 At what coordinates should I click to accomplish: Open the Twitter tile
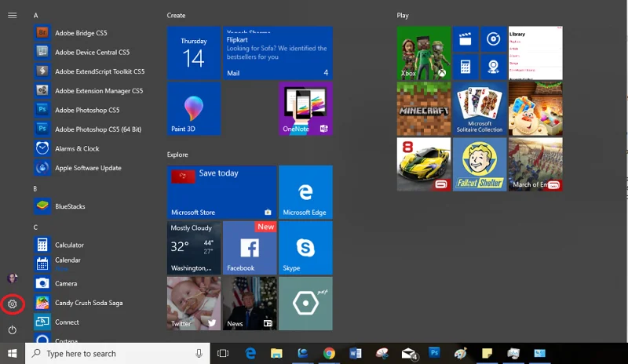click(194, 304)
